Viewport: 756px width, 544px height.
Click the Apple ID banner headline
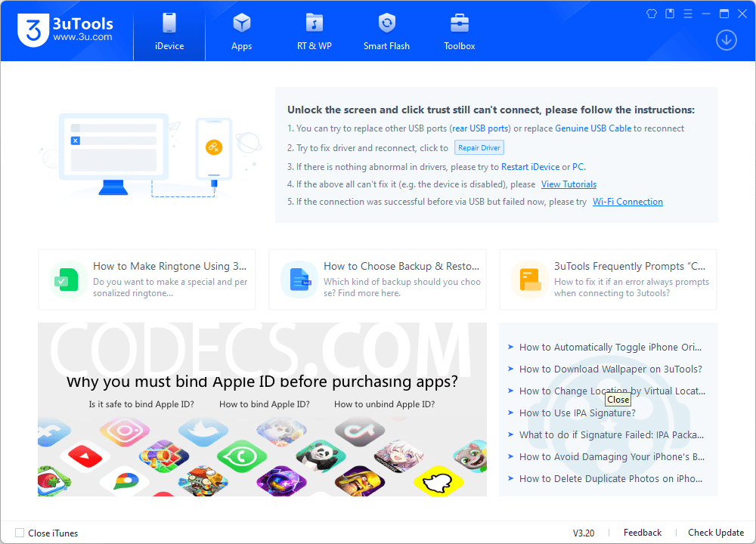[x=262, y=382]
